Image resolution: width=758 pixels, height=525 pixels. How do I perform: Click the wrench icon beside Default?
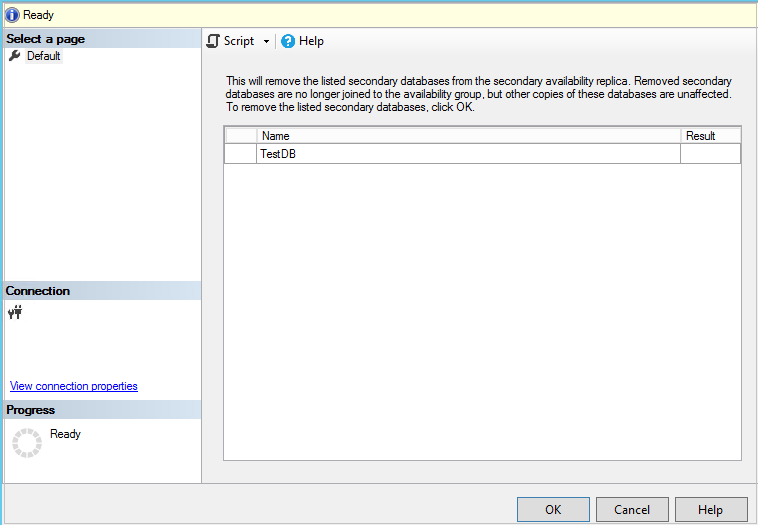click(x=15, y=56)
